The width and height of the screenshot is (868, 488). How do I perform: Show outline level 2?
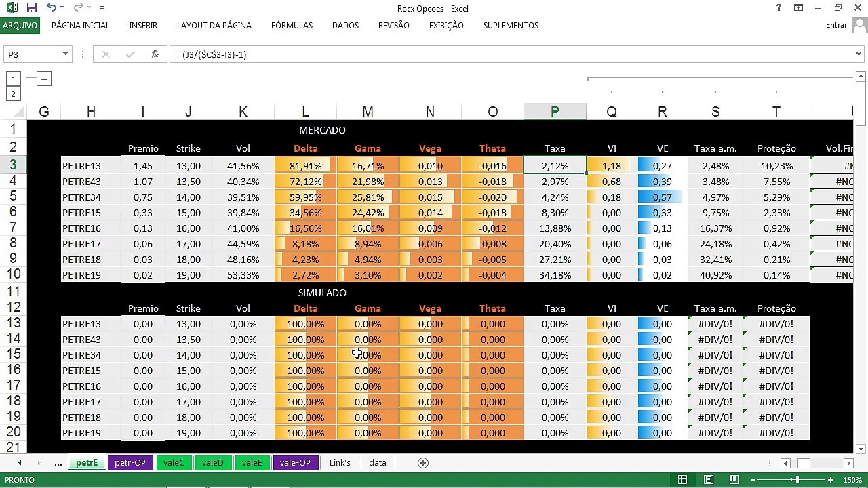[x=13, y=94]
